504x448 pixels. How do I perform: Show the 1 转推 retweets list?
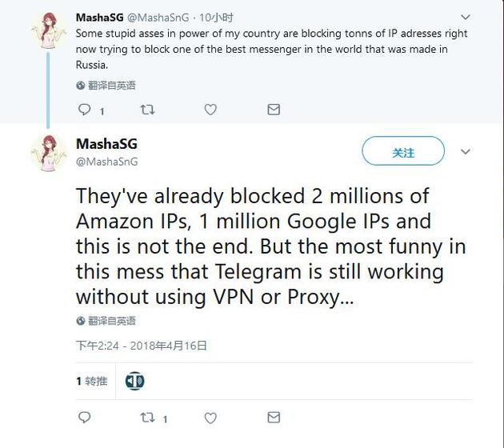91,381
